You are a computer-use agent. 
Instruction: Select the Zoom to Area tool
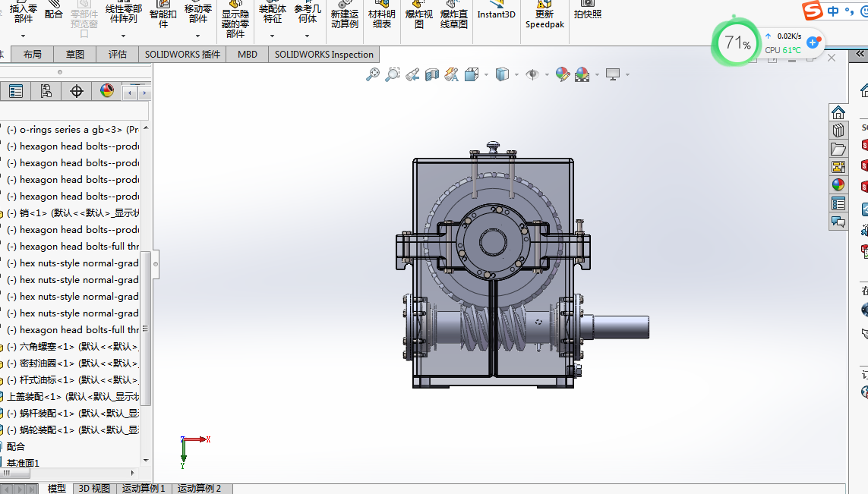click(x=392, y=74)
